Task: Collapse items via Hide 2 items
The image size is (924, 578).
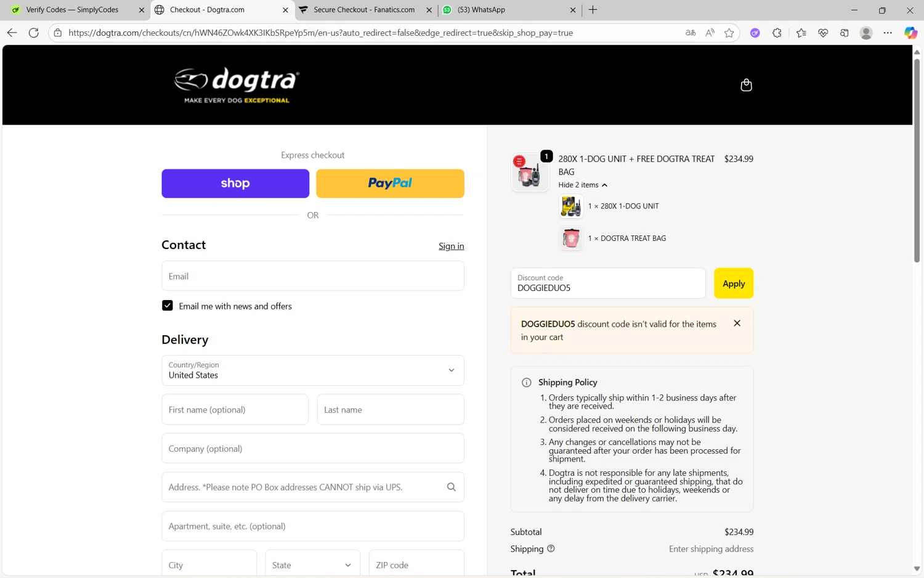Action: tap(582, 185)
